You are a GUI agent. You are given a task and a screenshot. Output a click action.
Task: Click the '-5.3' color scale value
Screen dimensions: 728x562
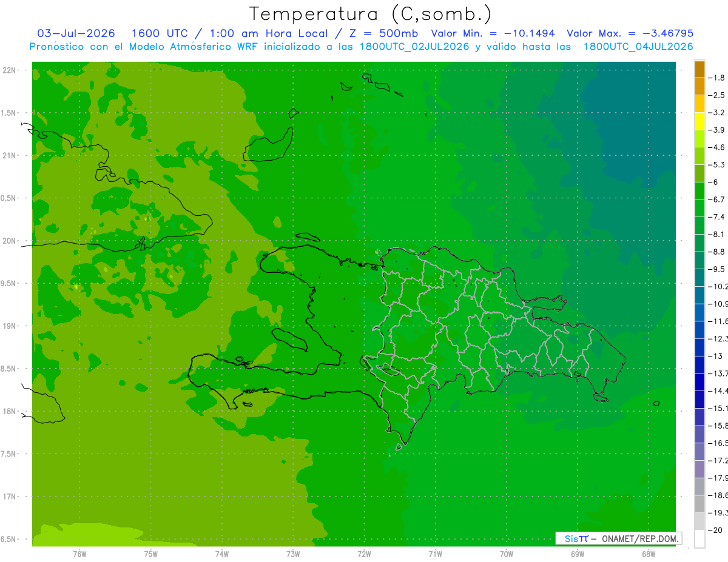(x=716, y=164)
